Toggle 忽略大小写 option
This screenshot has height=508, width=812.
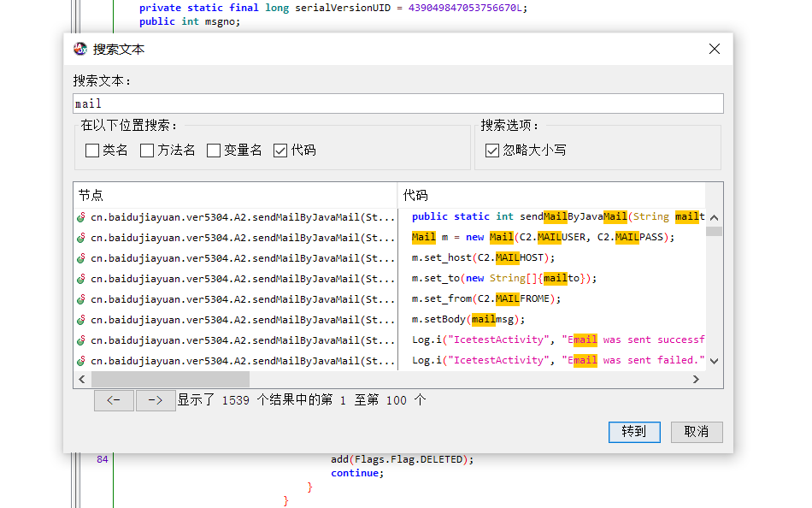coord(492,151)
